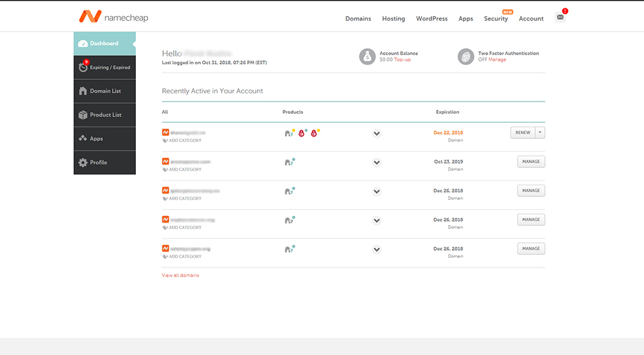Click the RENEW button
Screen dimensions: 644x355
523,132
